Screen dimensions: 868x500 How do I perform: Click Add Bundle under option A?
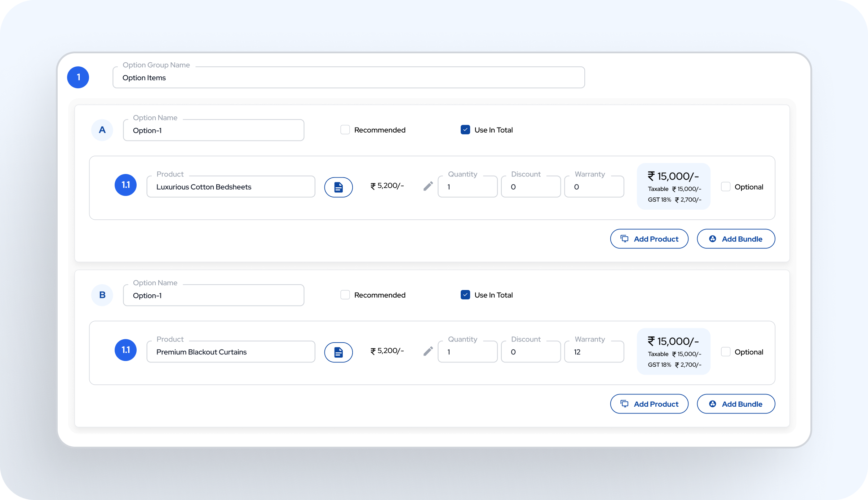point(736,239)
